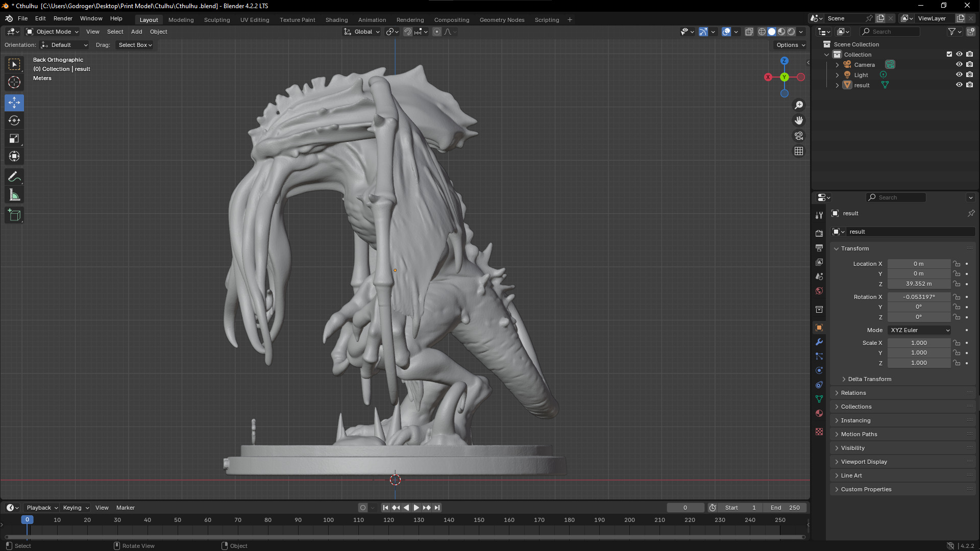Toggle camera view icon in viewport
This screenshot has height=551, width=980.
tap(799, 136)
